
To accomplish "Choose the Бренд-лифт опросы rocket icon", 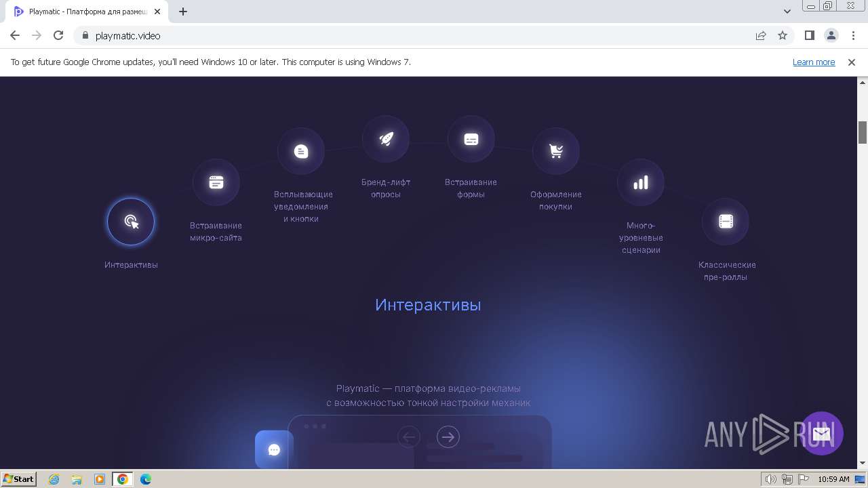I will (x=386, y=139).
